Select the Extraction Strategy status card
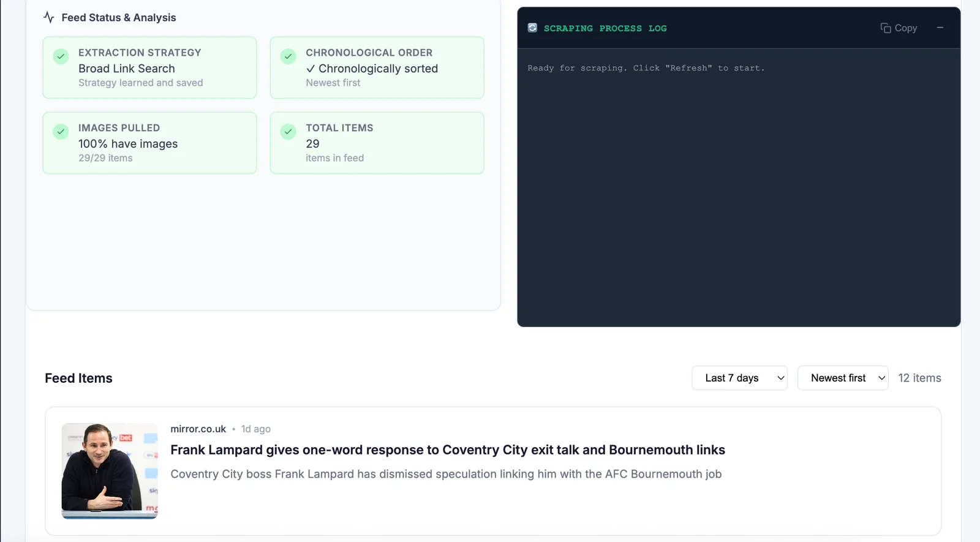 coord(149,68)
